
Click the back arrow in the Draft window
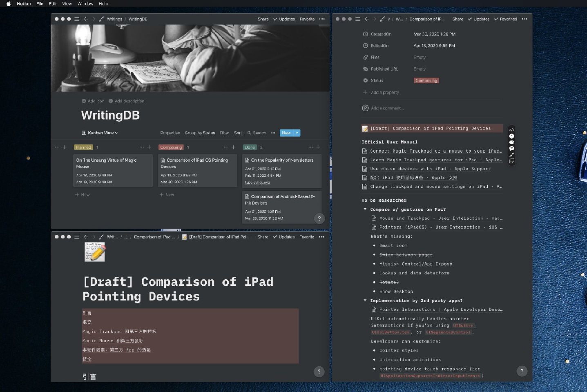(86, 237)
